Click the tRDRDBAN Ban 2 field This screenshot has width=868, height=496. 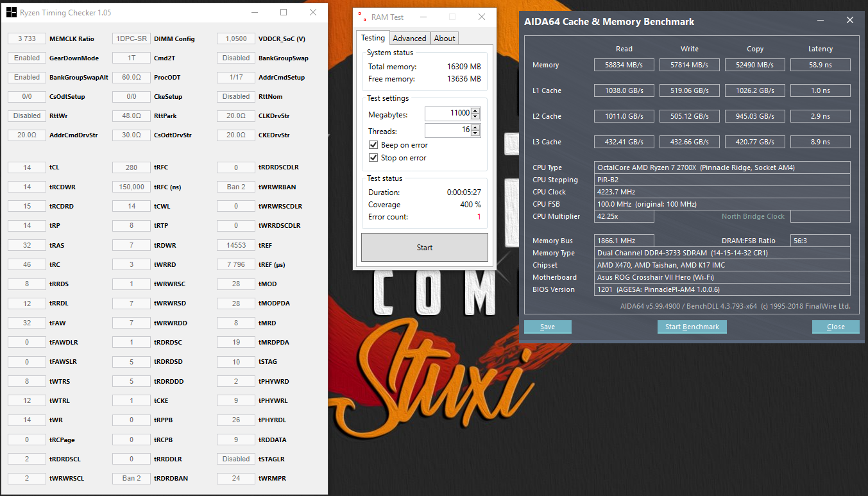(x=132, y=478)
